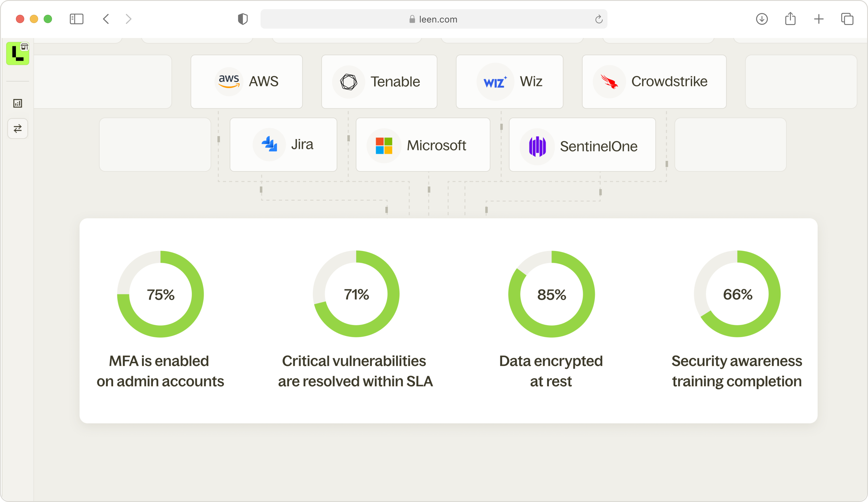868x502 pixels.
Task: Show the tab overview
Action: point(847,19)
